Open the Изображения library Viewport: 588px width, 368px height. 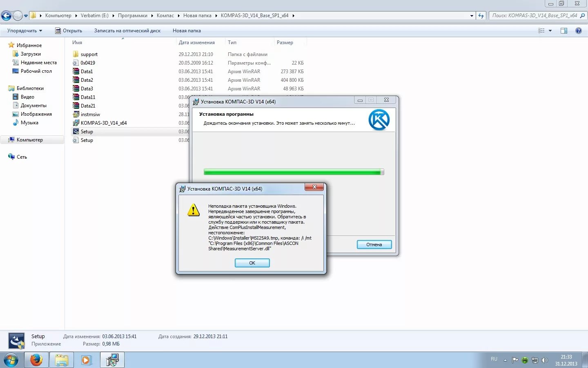pos(36,114)
